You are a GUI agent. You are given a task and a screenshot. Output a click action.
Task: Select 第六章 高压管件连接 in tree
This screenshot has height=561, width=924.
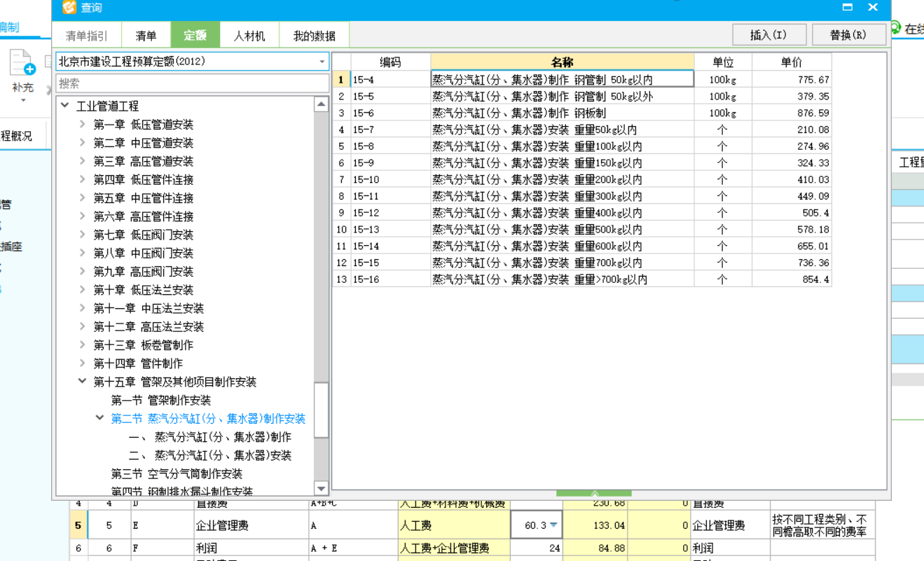coord(144,216)
